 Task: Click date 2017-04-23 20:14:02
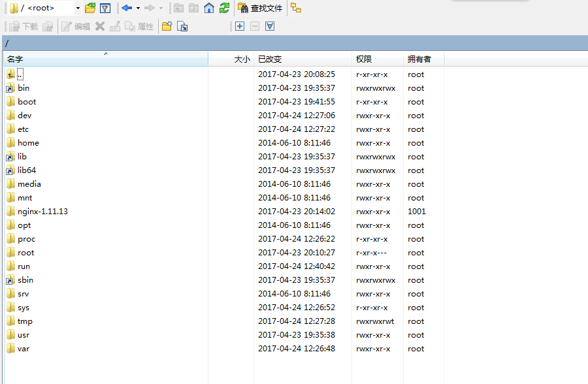297,212
